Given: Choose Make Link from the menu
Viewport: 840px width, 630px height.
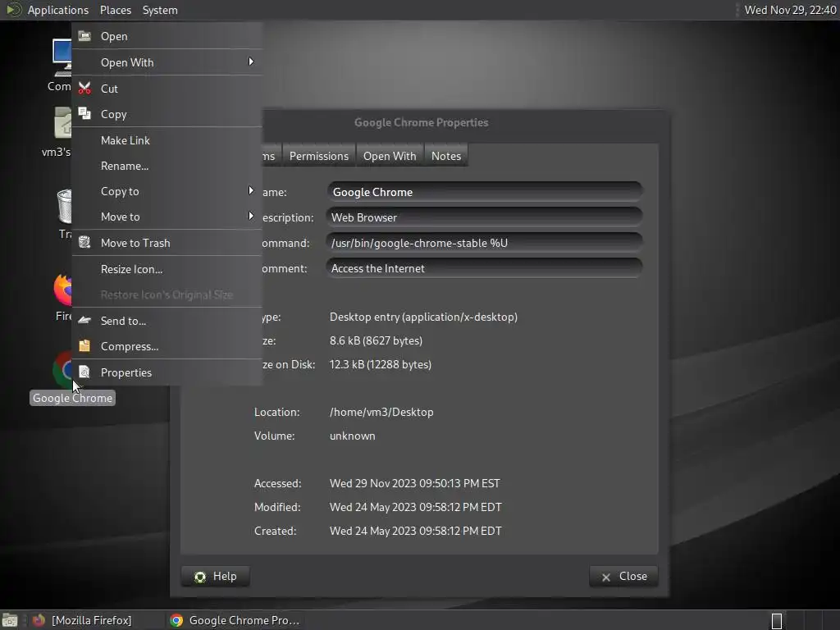Looking at the screenshot, I should [167, 139].
